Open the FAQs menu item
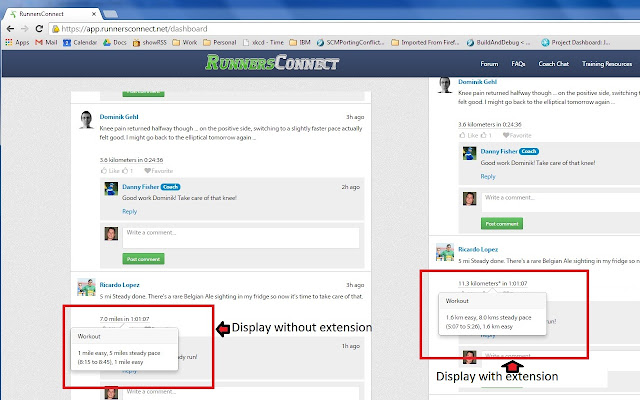 518,64
